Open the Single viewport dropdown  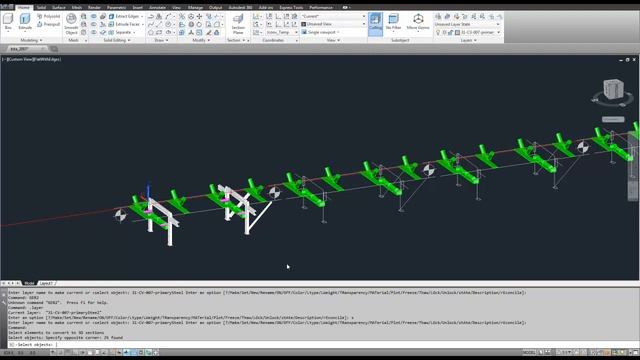click(x=321, y=32)
